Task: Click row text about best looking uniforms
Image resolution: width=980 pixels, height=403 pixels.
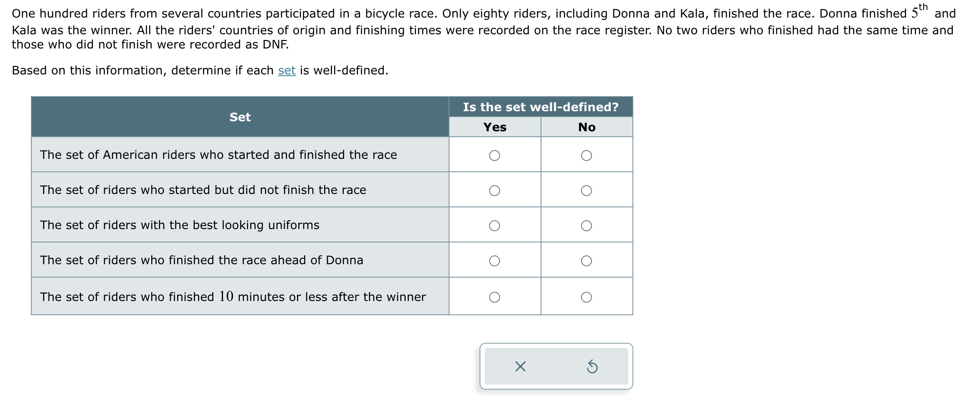Action: [180, 225]
